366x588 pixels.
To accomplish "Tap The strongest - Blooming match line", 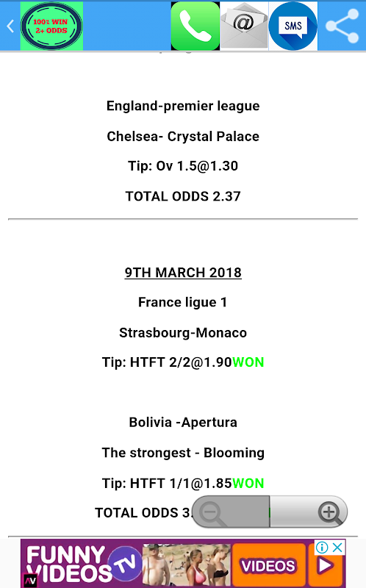I will (x=183, y=453).
